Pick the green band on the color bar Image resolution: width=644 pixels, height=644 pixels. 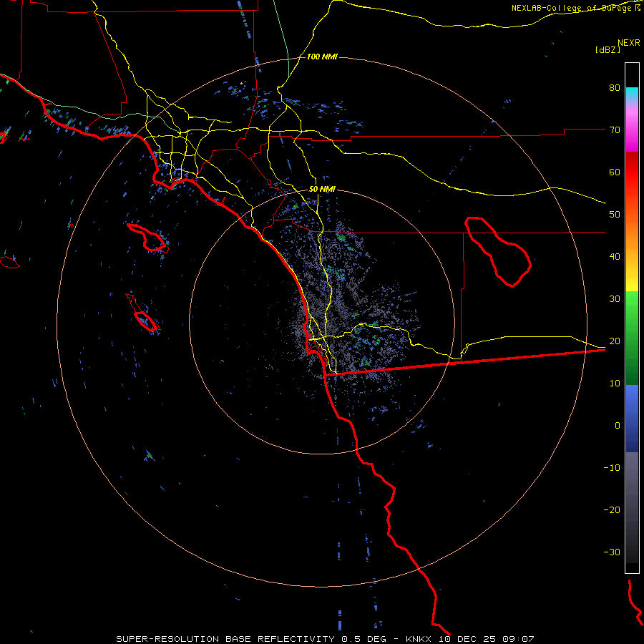click(x=632, y=338)
